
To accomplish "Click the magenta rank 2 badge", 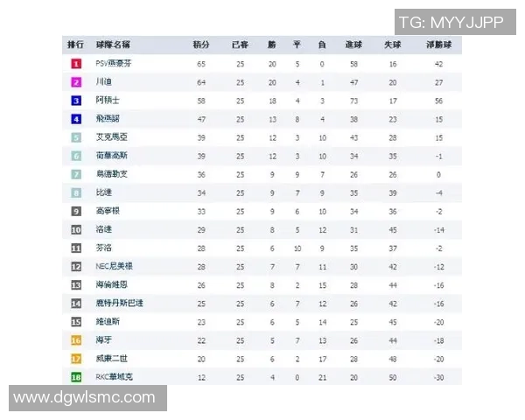I will pyautogui.click(x=76, y=82).
